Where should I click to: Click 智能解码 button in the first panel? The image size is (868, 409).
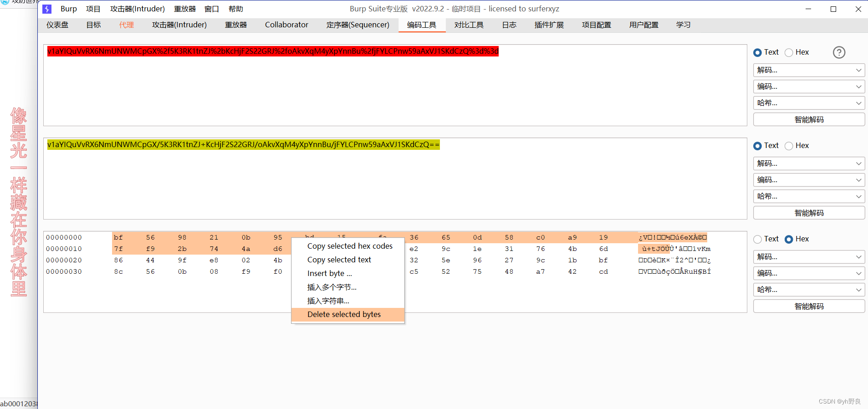pyautogui.click(x=809, y=119)
